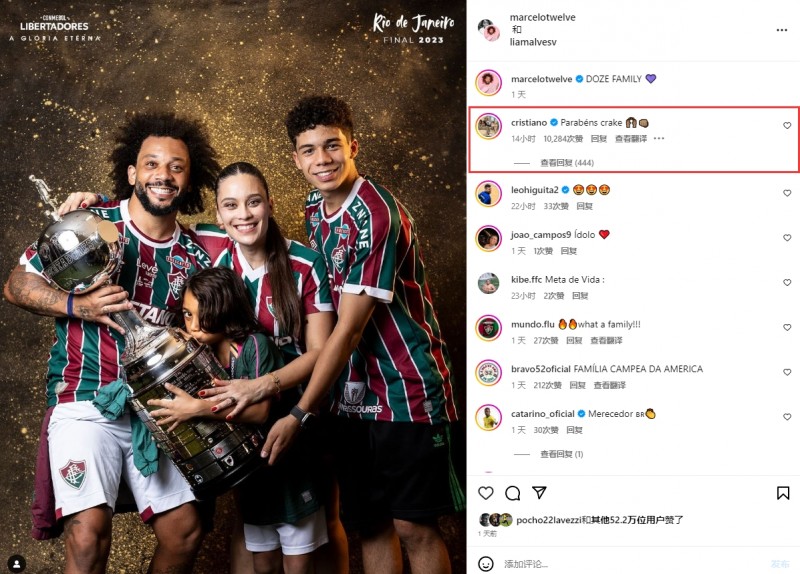Open post options three-dot menu
Image resolution: width=800 pixels, height=574 pixels.
coord(782,30)
